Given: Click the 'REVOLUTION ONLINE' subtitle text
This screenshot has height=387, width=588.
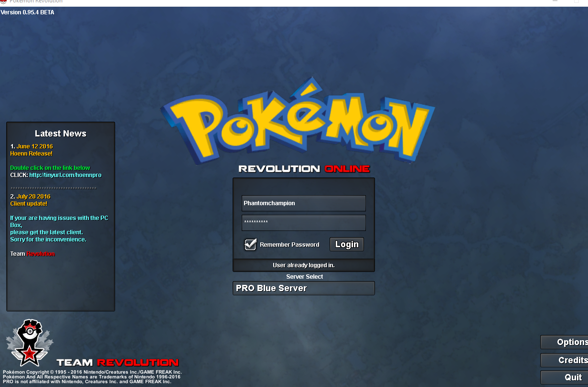Looking at the screenshot, I should pos(304,168).
